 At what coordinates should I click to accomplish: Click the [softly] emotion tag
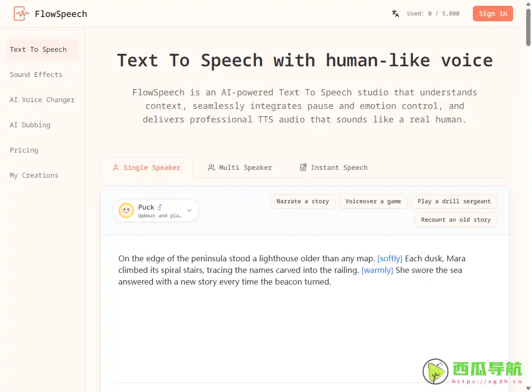pos(390,258)
